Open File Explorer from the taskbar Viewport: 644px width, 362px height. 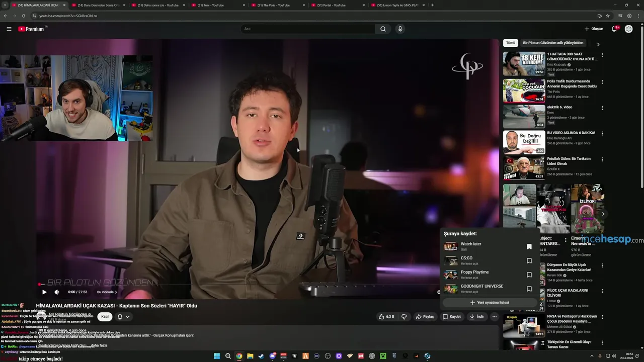pyautogui.click(x=250, y=356)
